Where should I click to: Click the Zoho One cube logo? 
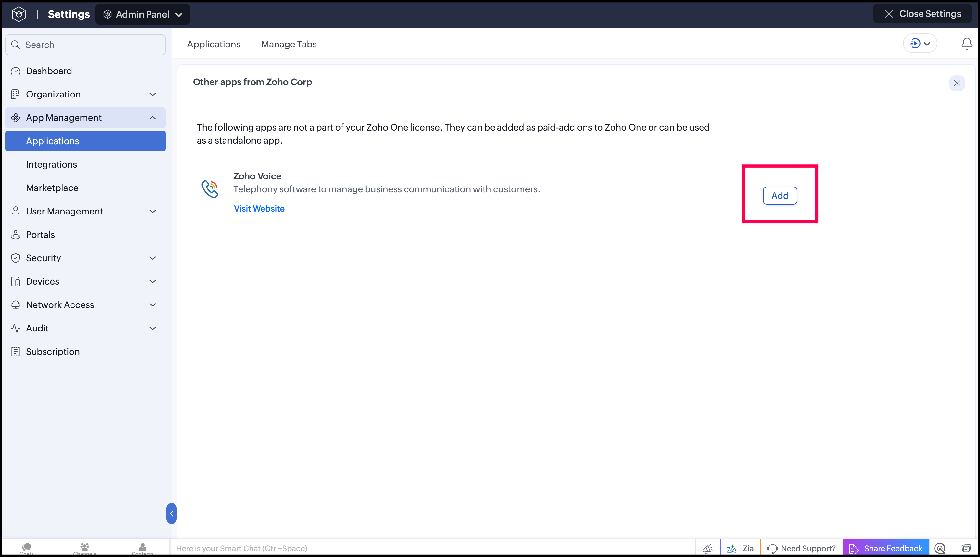(x=19, y=15)
